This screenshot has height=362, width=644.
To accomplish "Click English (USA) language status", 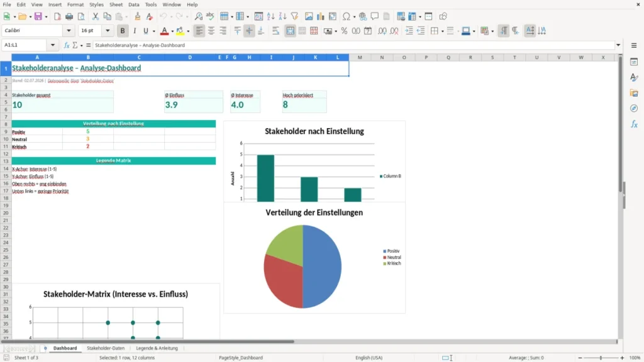I will 369,358.
